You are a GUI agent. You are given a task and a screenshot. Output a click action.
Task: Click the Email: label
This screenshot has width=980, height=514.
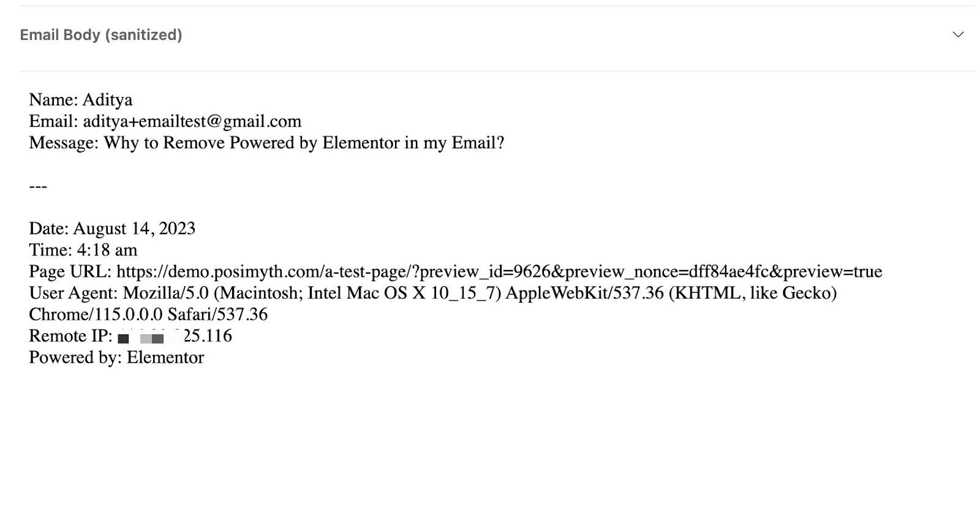[53, 121]
